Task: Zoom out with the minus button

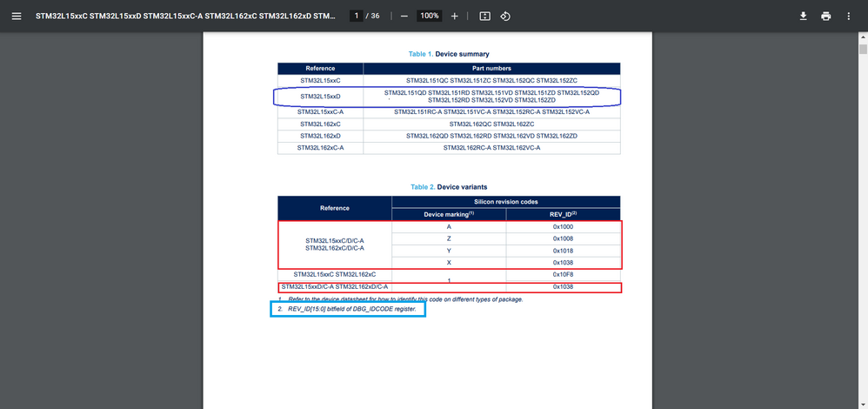Action: (x=404, y=16)
